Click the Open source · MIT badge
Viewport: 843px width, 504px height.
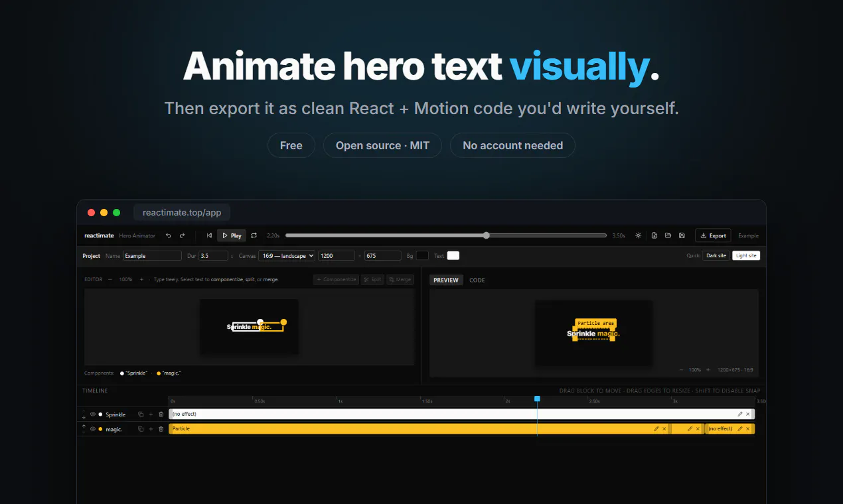382,145
